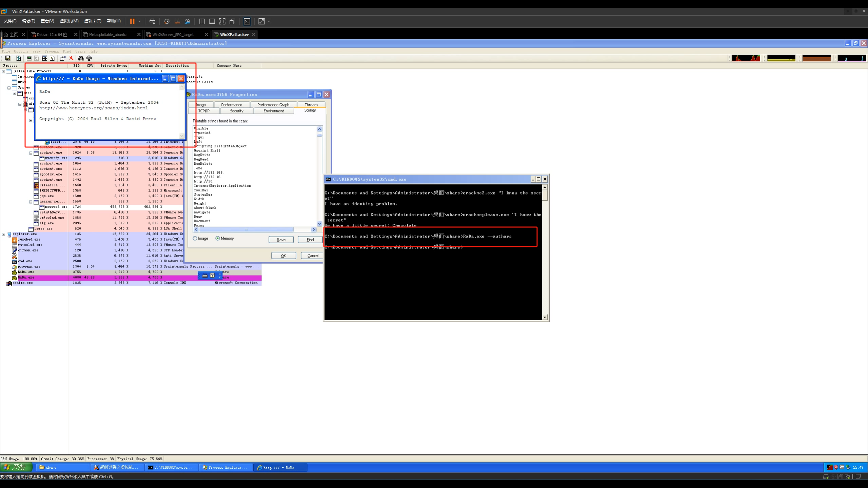This screenshot has height=488, width=868.
Task: Click the Save button in Strings tab
Action: coord(281,240)
